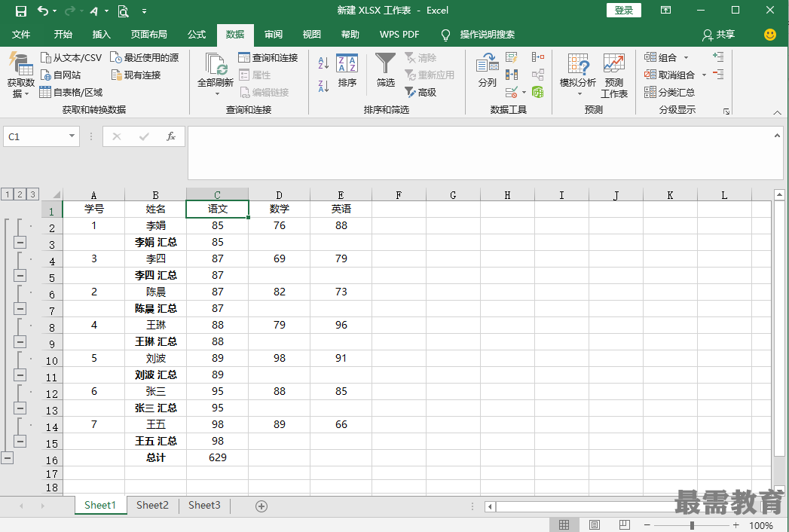Show outline level 2
Screen dimensions: 789x532
click(20, 194)
